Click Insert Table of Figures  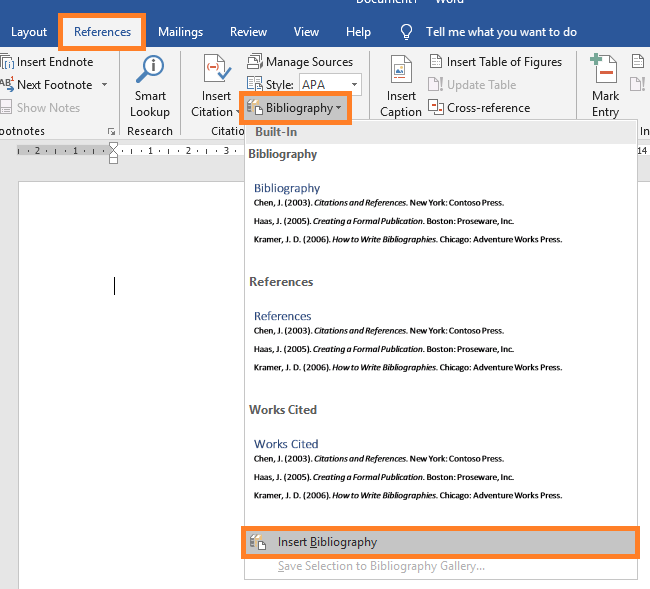[x=495, y=62]
